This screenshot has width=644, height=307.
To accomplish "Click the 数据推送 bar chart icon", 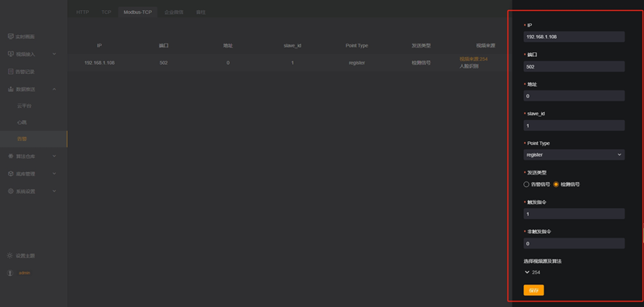I will pyautogui.click(x=11, y=89).
